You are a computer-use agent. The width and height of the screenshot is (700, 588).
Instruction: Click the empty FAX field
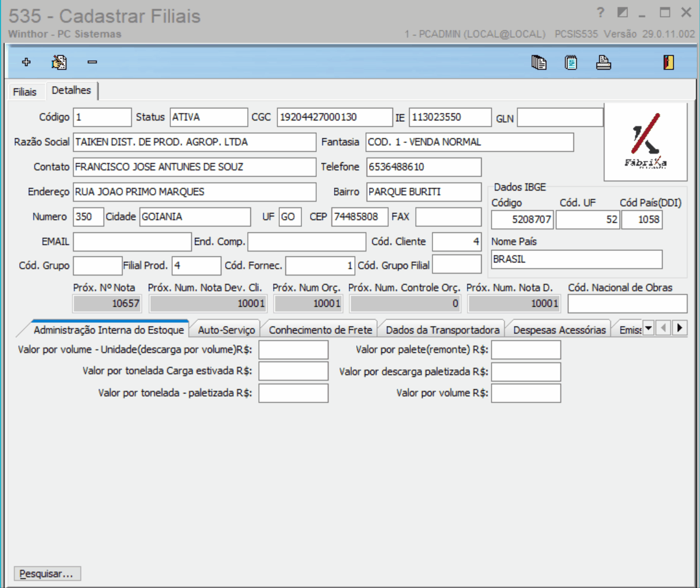coord(448,217)
